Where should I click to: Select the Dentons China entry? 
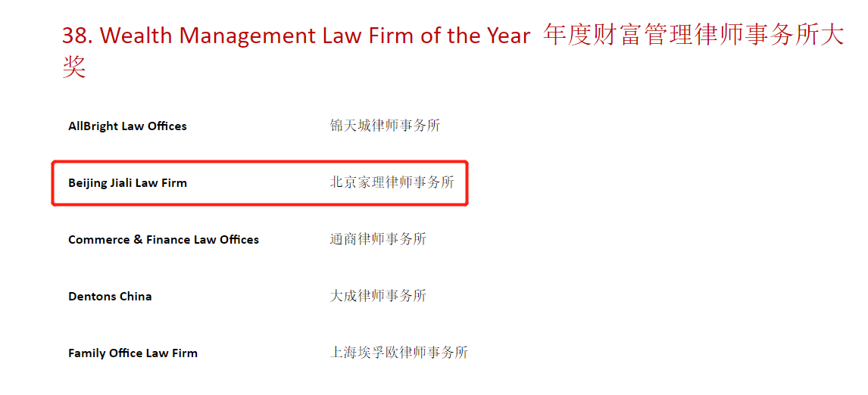tap(110, 297)
